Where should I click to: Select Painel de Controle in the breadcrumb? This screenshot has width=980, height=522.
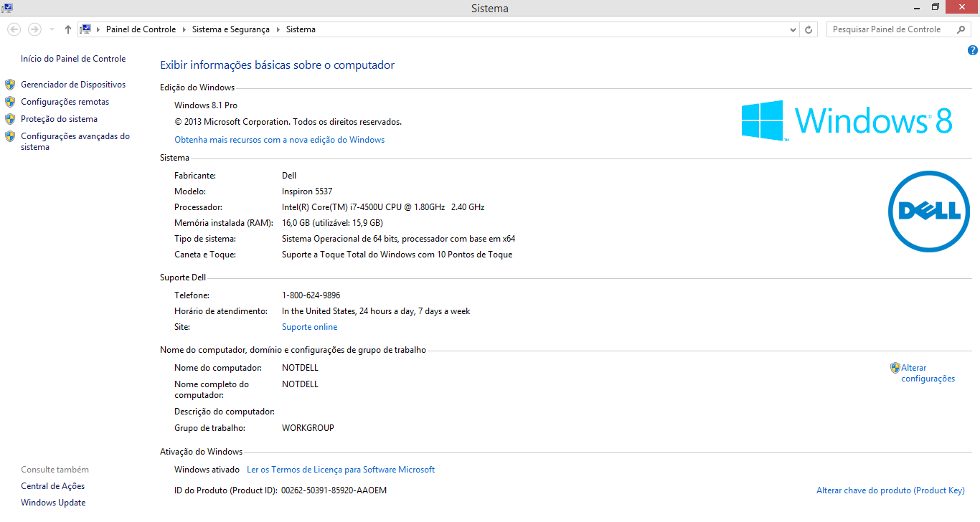141,29
